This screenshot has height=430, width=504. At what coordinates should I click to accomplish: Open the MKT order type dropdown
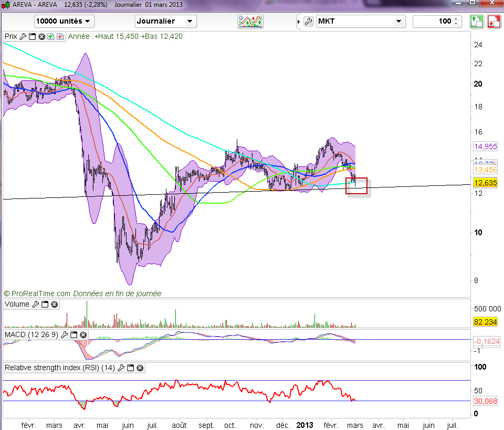(x=360, y=22)
